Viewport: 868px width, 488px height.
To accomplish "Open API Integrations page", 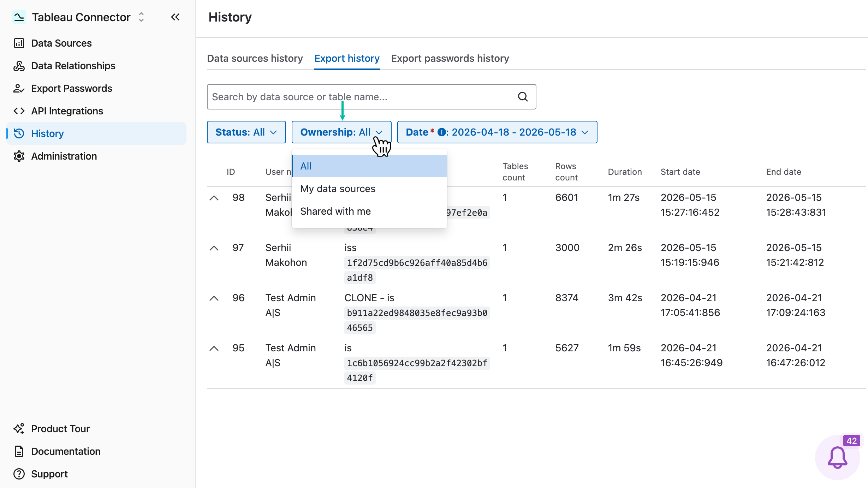I will coord(96,111).
